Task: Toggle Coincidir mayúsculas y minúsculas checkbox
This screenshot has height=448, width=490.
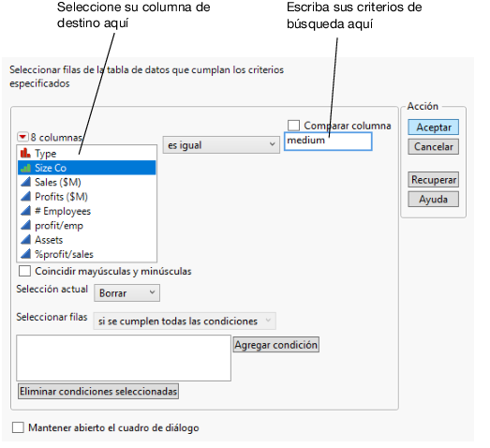Action: pos(24,271)
